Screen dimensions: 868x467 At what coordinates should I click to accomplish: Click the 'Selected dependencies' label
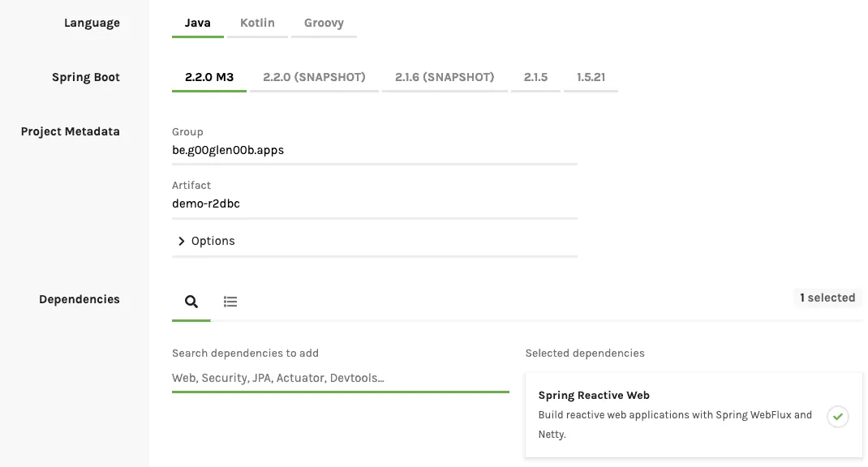click(x=585, y=353)
